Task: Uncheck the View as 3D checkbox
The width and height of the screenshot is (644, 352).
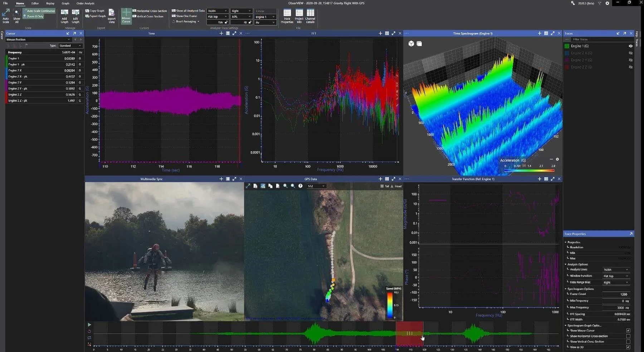Action: coord(628,347)
